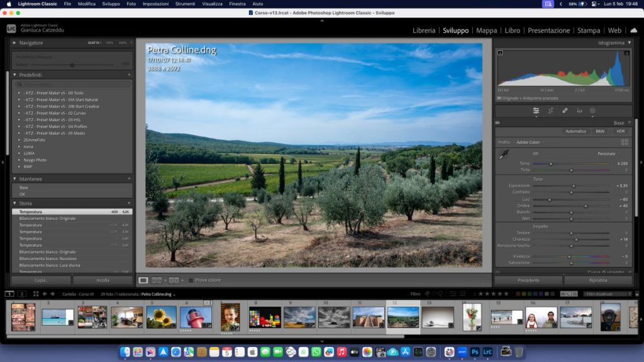The width and height of the screenshot is (644, 362).
Task: Switch to Loupe view in toolbar
Action: click(x=143, y=280)
